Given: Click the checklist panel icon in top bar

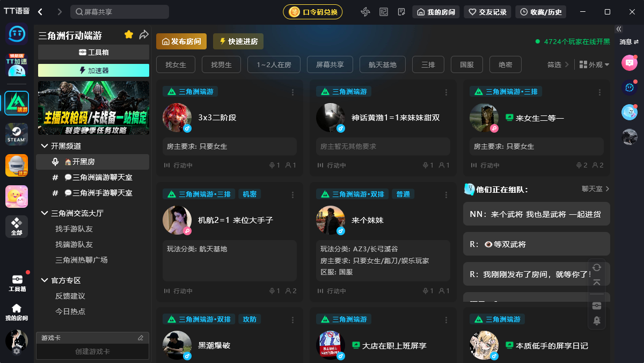Looking at the screenshot, I should [384, 12].
